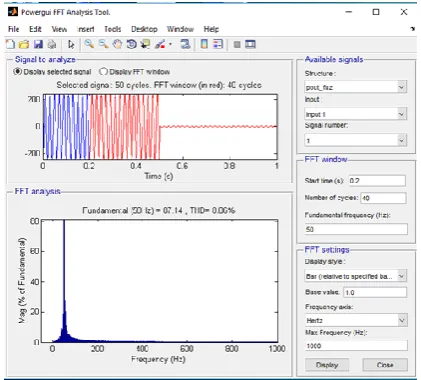Image resolution: width=421 pixels, height=380 pixels.
Task: Click the blue waveform section of the signal
Action: click(x=66, y=127)
